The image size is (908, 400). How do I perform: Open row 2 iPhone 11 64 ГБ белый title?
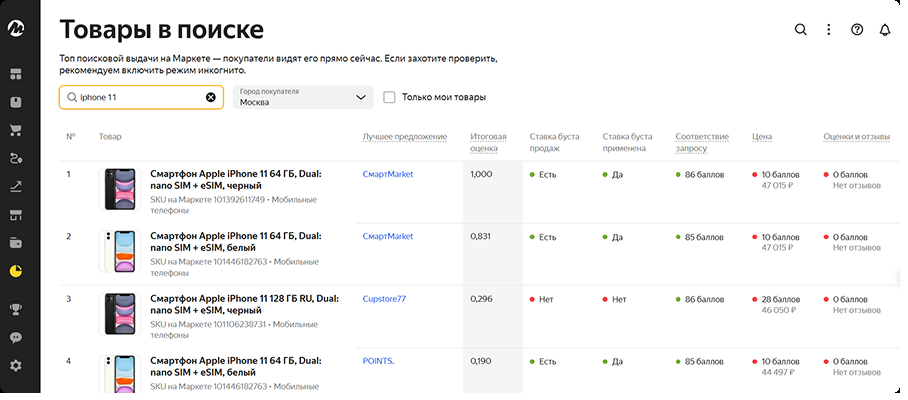coord(236,242)
